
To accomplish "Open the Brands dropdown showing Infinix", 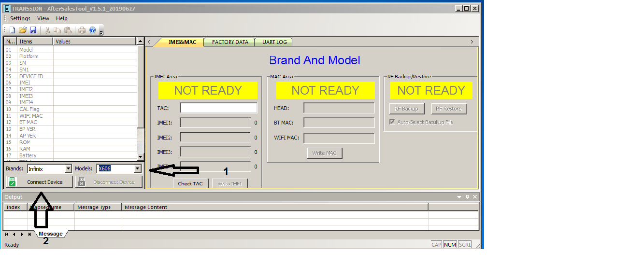I will (x=68, y=168).
